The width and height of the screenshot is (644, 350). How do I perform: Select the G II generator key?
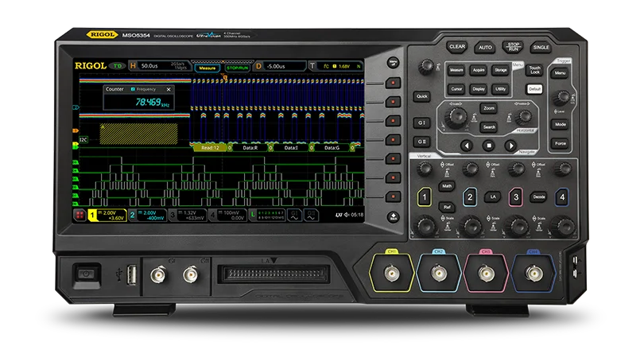pos(422,142)
